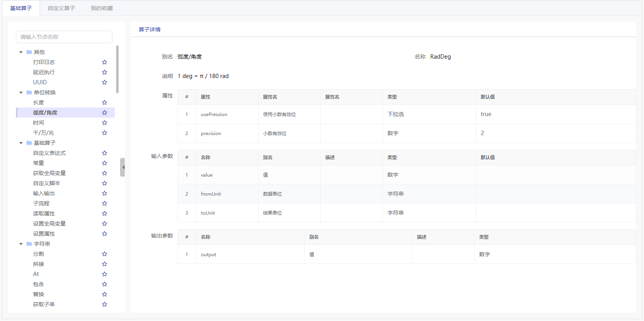Click star icon beside 弧度/角度
This screenshot has width=644, height=321.
pyautogui.click(x=105, y=113)
